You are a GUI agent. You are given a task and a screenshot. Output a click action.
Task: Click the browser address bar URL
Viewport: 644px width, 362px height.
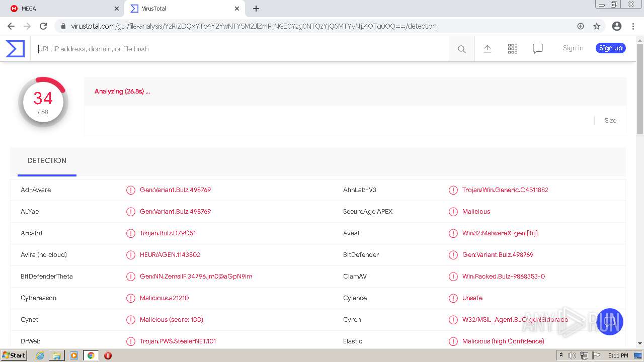tap(254, 26)
